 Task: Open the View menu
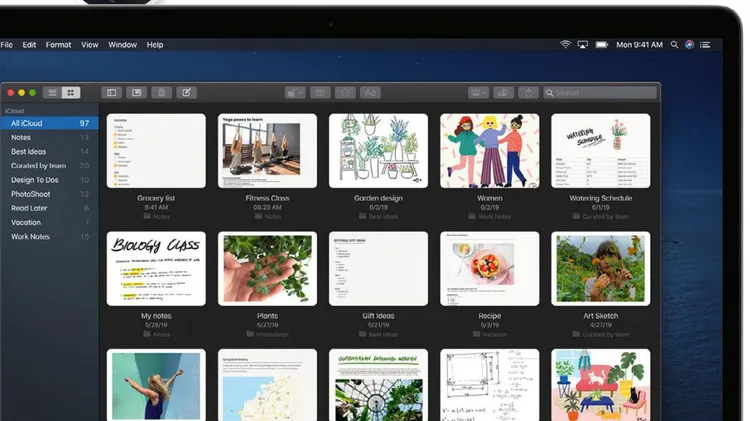[x=89, y=44]
